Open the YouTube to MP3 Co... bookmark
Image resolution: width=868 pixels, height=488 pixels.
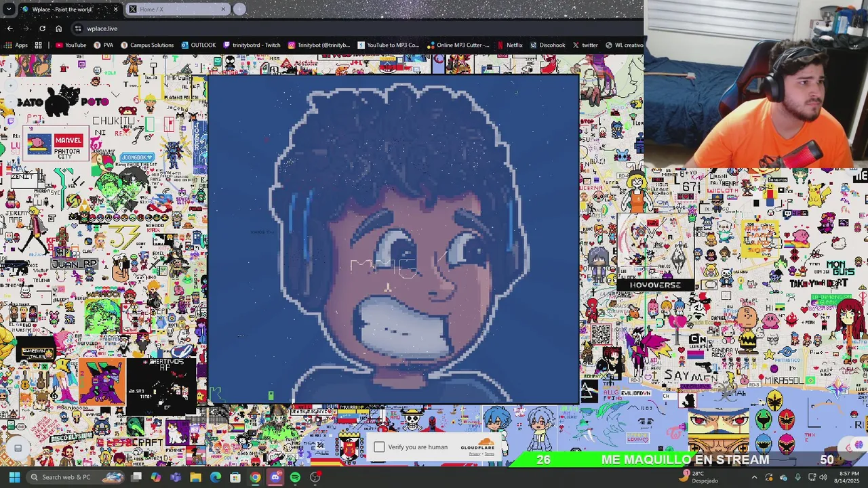pos(389,45)
